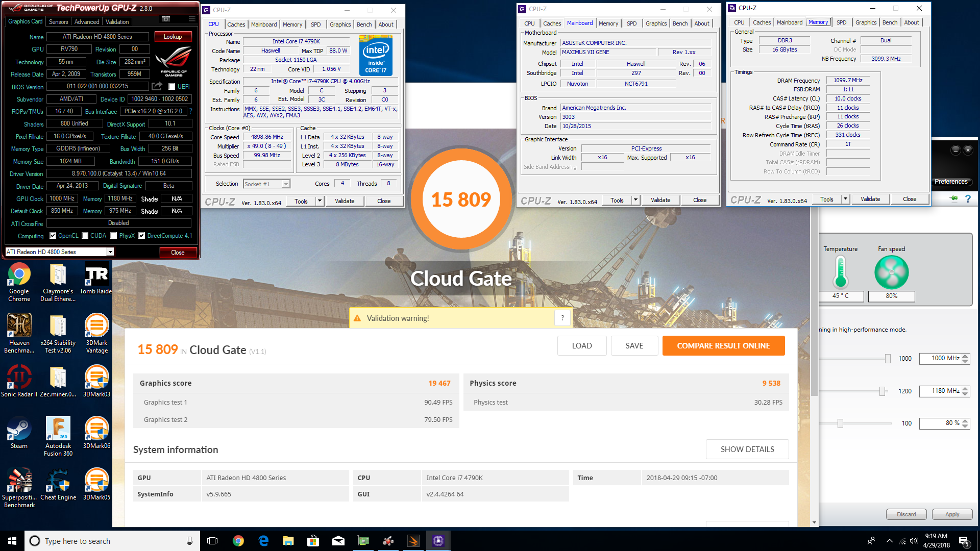The width and height of the screenshot is (980, 551).
Task: Click the blue help question mark icon
Action: [x=968, y=198]
